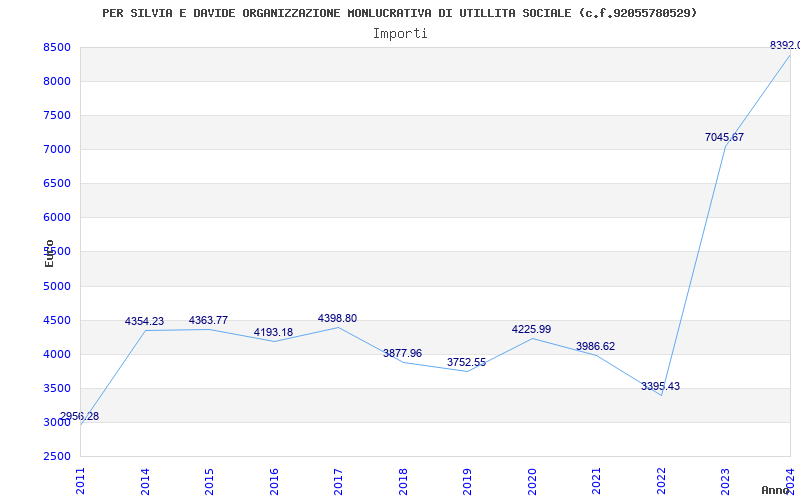Select the data label 4363.77
Screen dimensions: 800x500
click(x=208, y=320)
